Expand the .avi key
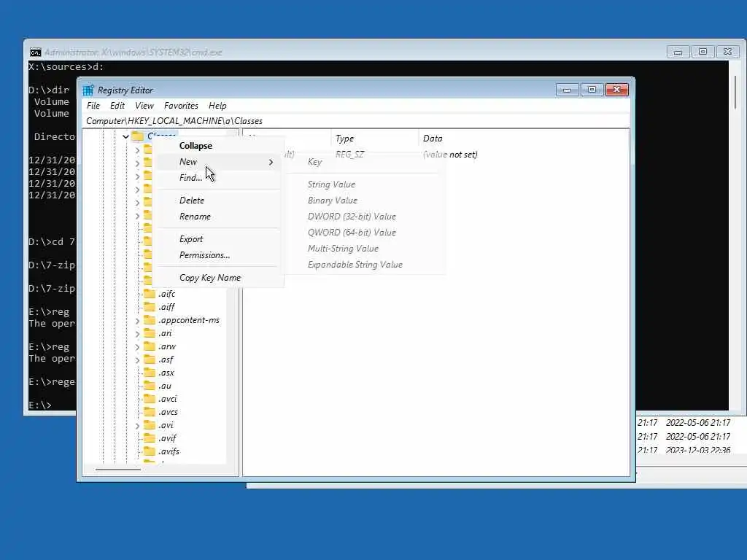Viewport: 747px width, 560px height. click(137, 425)
